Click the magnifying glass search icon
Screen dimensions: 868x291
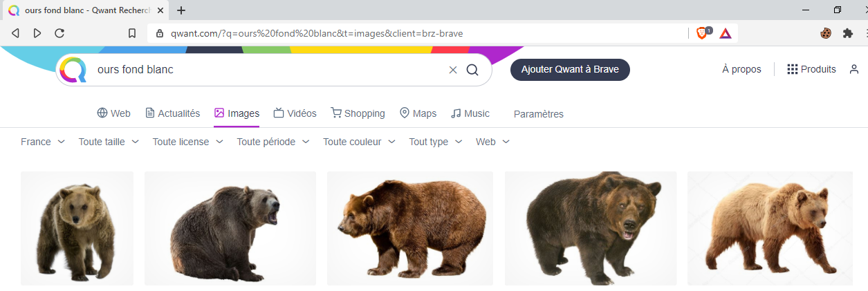(472, 70)
